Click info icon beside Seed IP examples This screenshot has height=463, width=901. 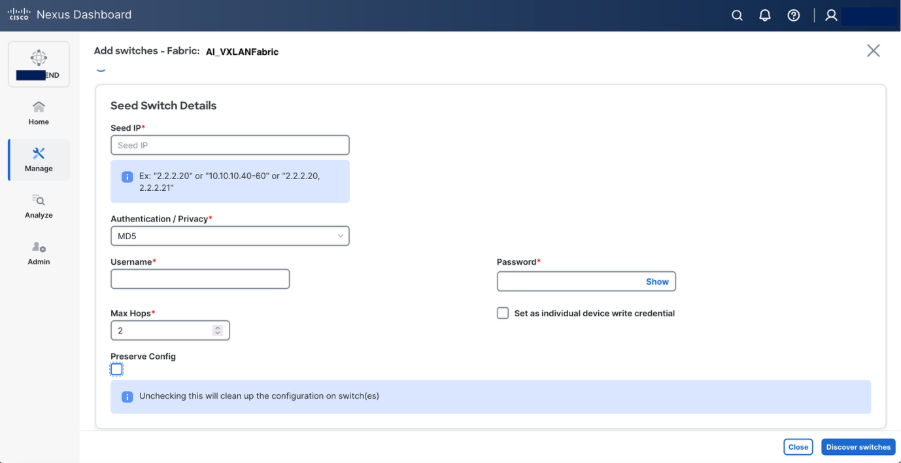point(127,177)
